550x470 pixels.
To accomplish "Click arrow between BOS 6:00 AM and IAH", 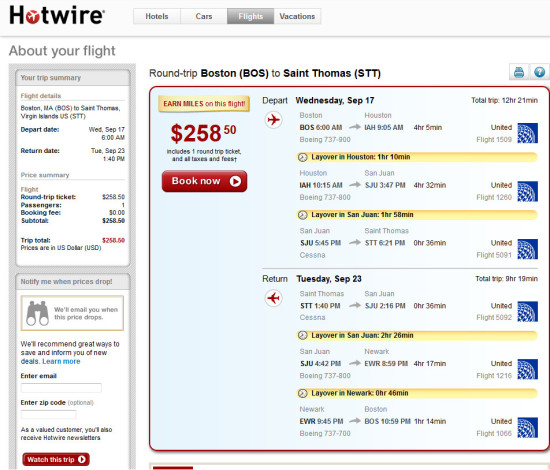I will pos(355,127).
